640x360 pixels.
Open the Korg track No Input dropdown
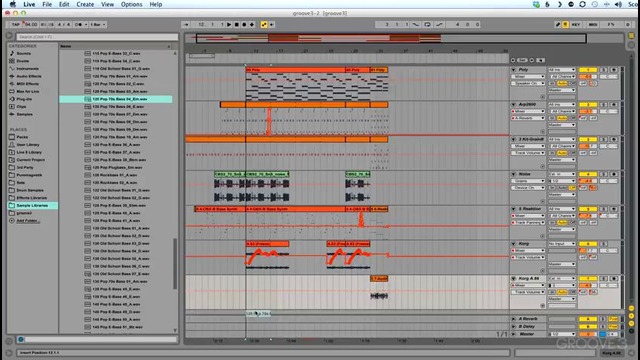pos(562,244)
